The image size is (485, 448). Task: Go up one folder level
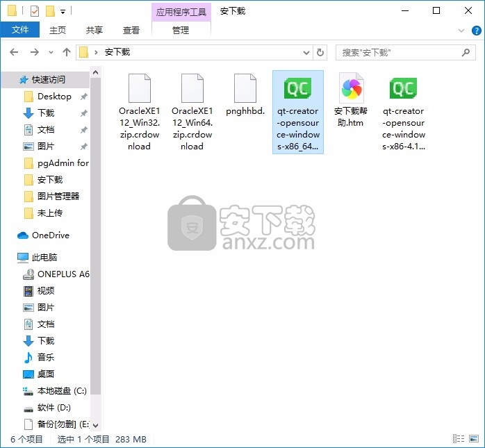(x=67, y=52)
